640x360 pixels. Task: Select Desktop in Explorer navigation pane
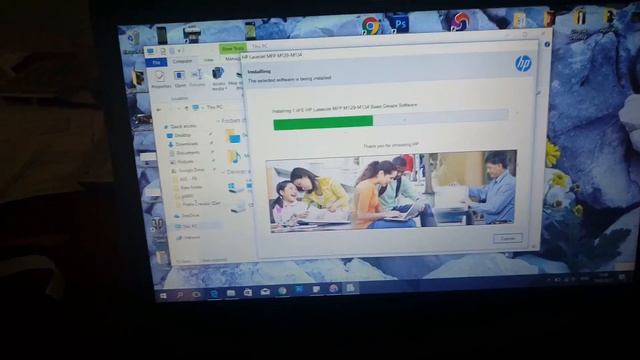point(179,135)
